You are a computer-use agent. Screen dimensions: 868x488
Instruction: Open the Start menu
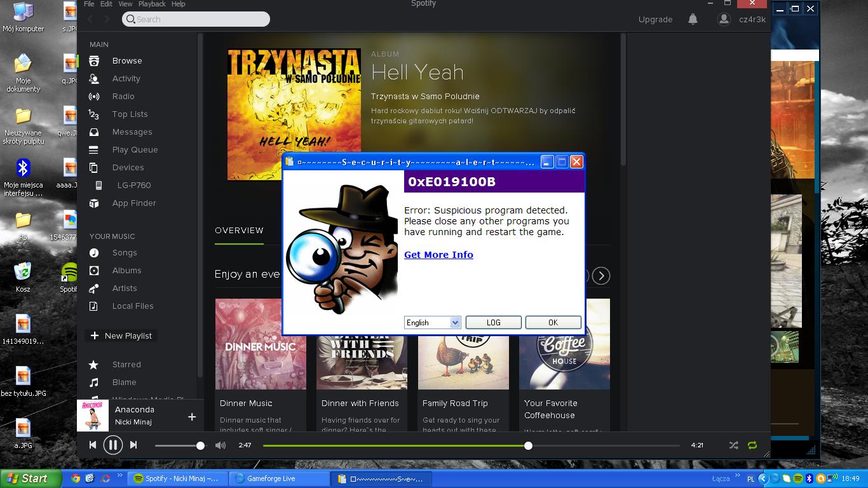(29, 478)
